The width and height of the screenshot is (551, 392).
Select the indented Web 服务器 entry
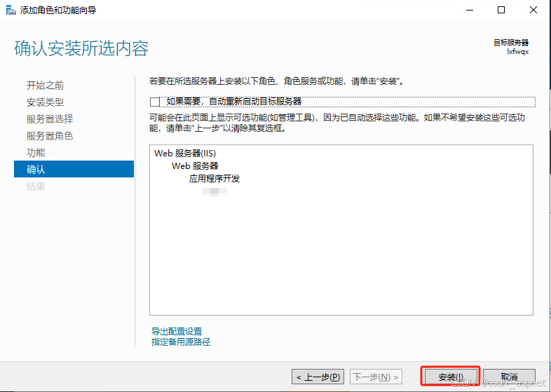tap(195, 166)
